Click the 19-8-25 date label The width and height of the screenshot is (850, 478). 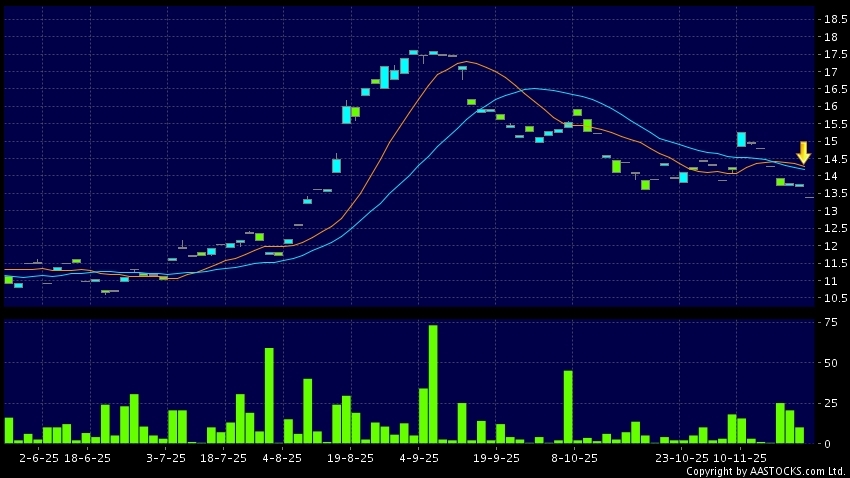point(350,458)
